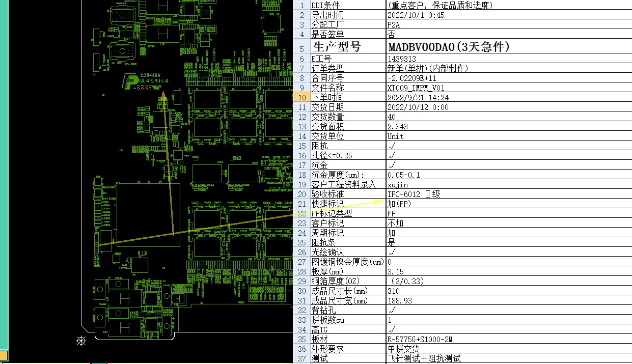Click the 图镀铜镍金厚度(um) label cell

(x=348, y=262)
